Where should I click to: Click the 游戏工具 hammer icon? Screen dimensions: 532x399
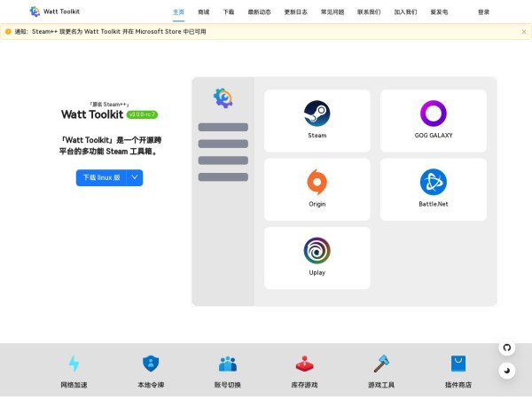coord(381,364)
